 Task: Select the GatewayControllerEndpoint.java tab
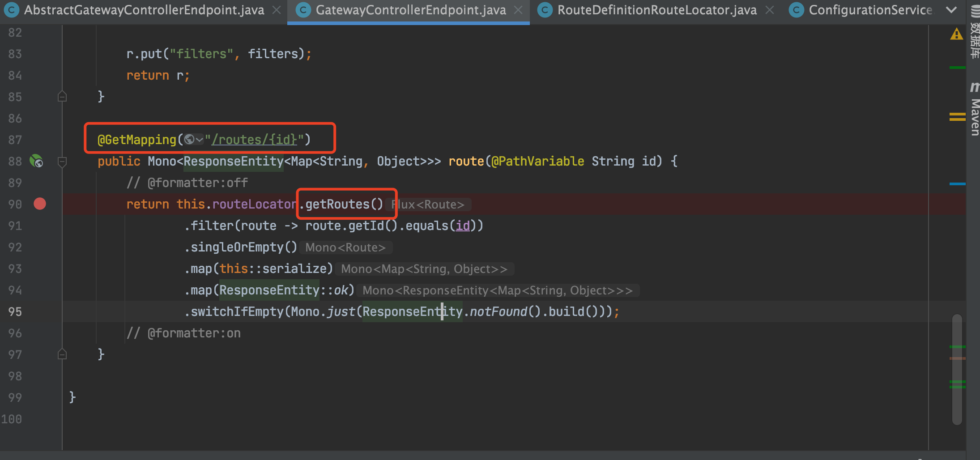[x=410, y=10]
